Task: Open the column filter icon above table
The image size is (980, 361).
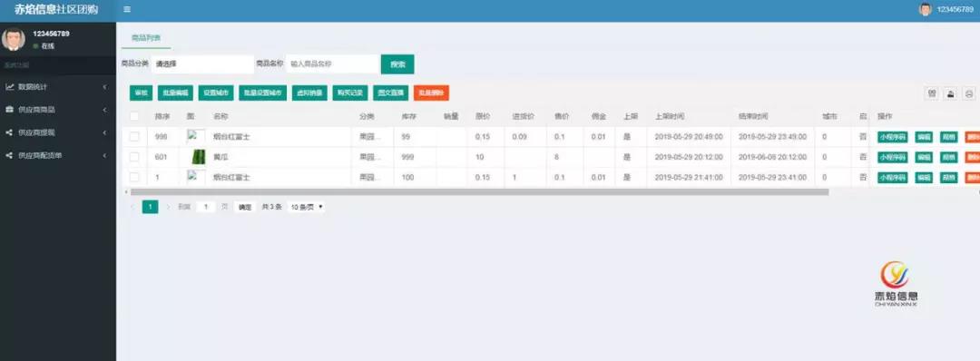Action: coord(932,93)
